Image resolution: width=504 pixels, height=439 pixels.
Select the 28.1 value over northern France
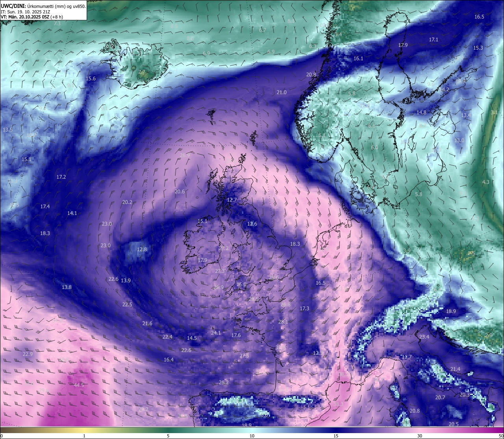coord(283,322)
